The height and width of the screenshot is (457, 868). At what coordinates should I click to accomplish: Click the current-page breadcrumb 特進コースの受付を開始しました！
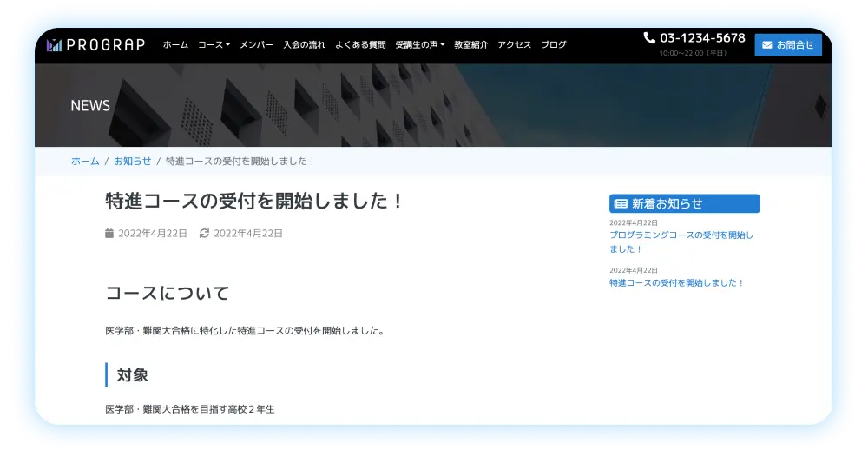[x=240, y=162]
